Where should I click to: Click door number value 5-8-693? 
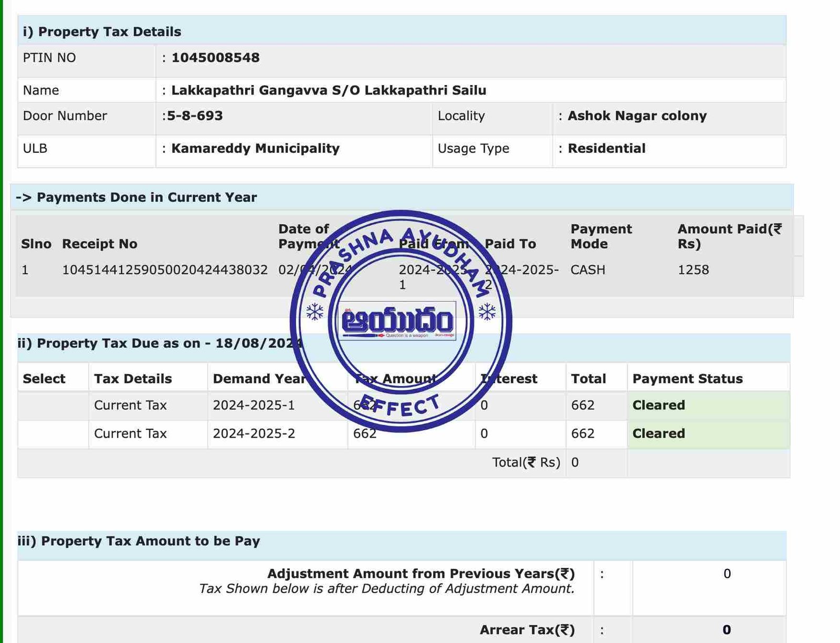[195, 116]
